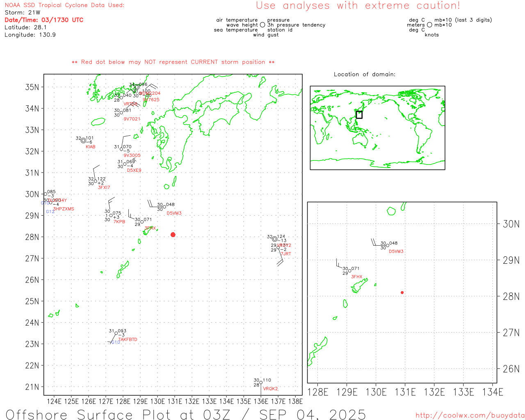Open the coolwx.com/buoydata link
The height and width of the screenshot is (420, 525).
click(470, 415)
